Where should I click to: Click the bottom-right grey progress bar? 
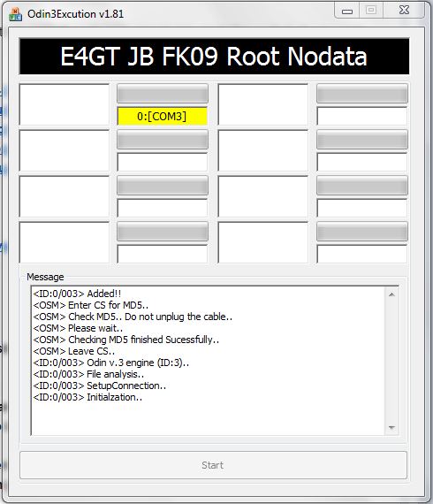pos(362,232)
